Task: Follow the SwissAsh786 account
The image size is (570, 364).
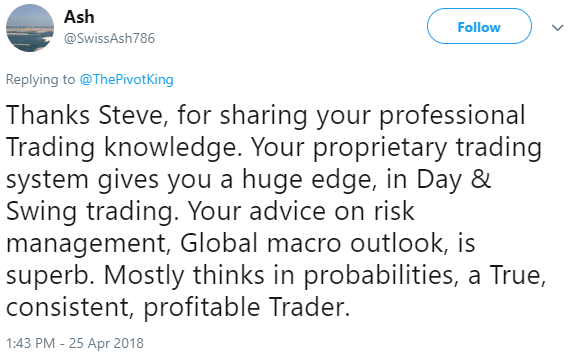Action: [479, 26]
